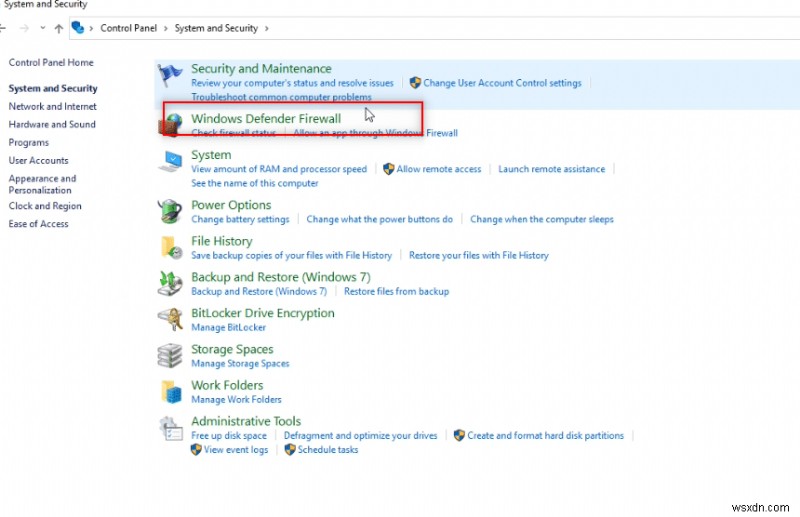Viewport: 800px width, 517px height.
Task: Expand the Control Panel breadcrumb chevron
Action: (93, 29)
